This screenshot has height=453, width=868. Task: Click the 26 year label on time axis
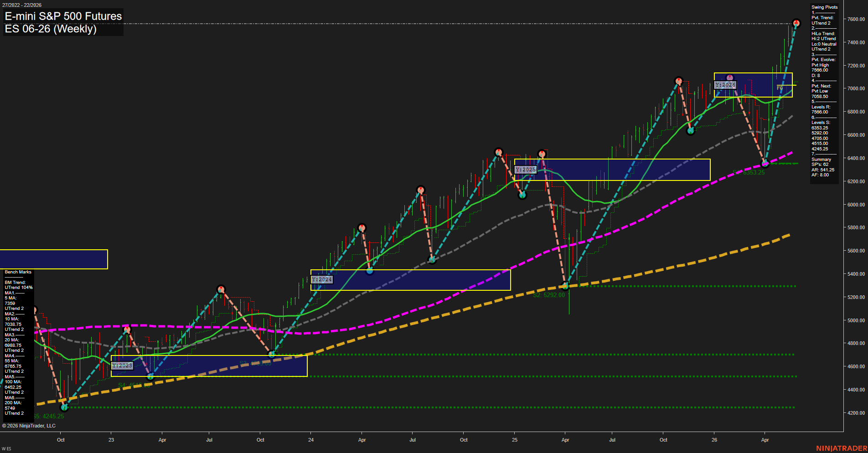click(x=714, y=440)
